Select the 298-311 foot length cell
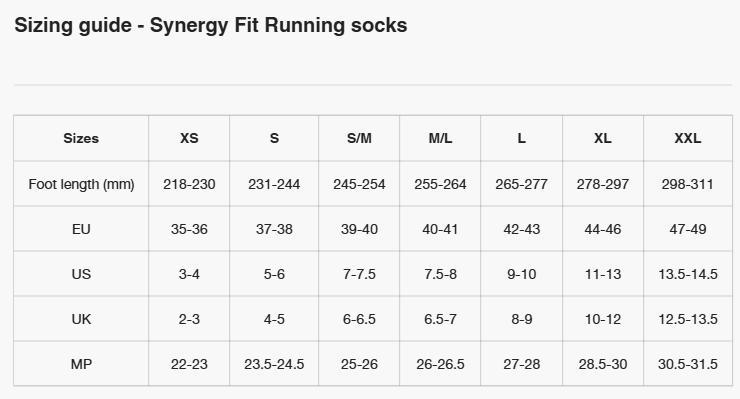This screenshot has height=399, width=740. pyautogui.click(x=688, y=184)
